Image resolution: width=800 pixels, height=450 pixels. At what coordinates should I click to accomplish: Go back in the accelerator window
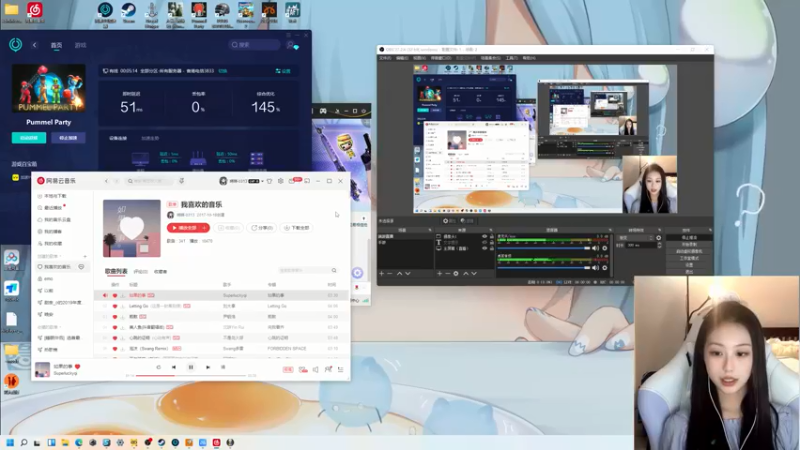point(35,45)
